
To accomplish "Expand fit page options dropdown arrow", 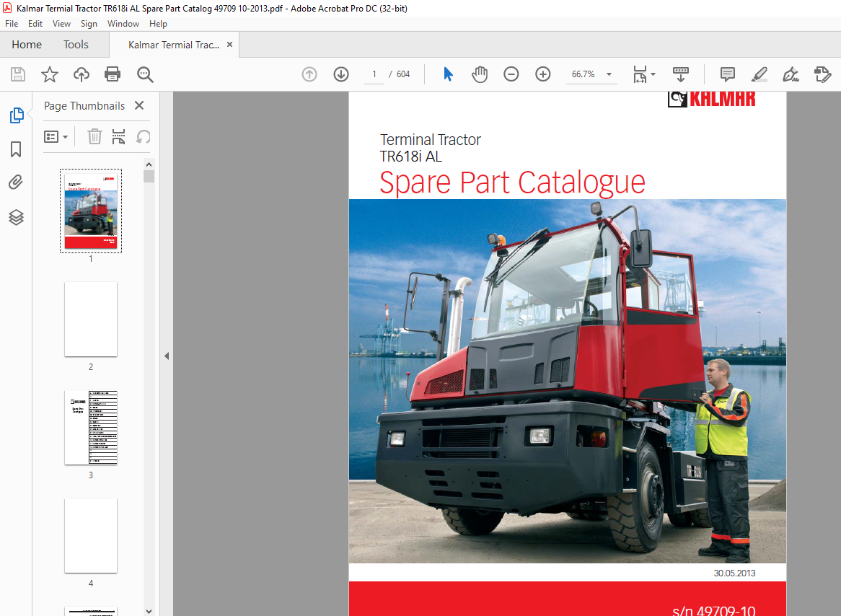I will (x=653, y=74).
